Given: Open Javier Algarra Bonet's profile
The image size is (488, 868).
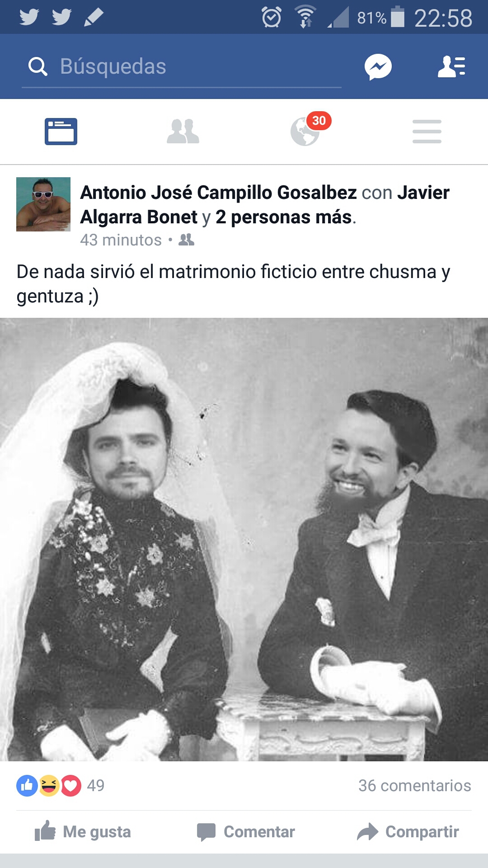Looking at the screenshot, I should pyautogui.click(x=265, y=205).
